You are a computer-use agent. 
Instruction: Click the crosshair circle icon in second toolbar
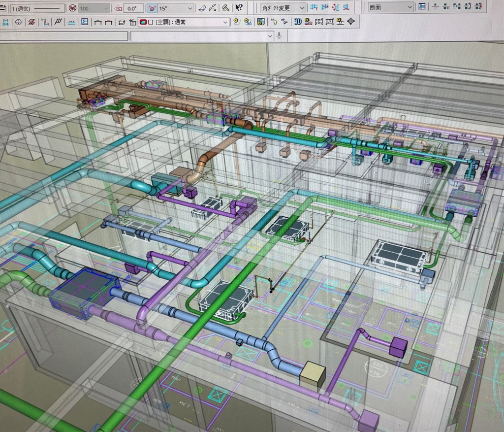[x=18, y=22]
